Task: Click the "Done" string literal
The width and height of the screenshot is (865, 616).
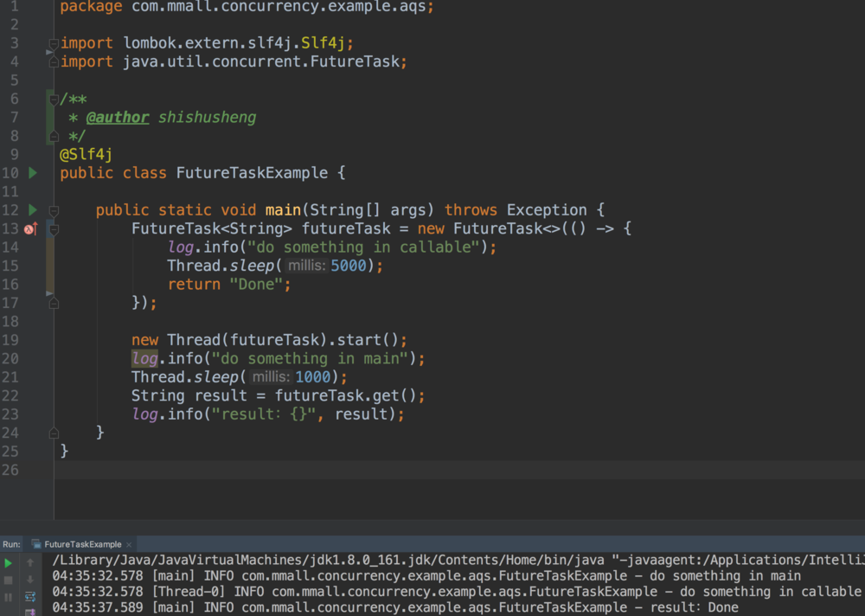Action: click(x=257, y=285)
